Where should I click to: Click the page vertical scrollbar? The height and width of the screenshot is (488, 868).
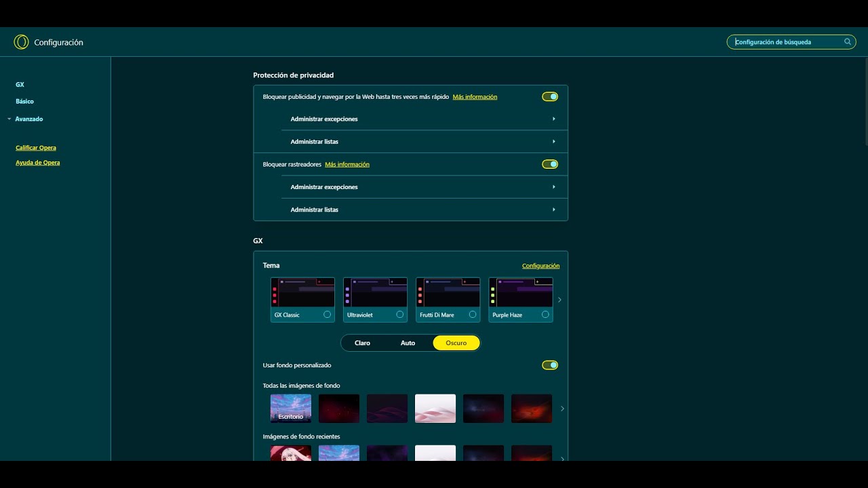click(865, 102)
